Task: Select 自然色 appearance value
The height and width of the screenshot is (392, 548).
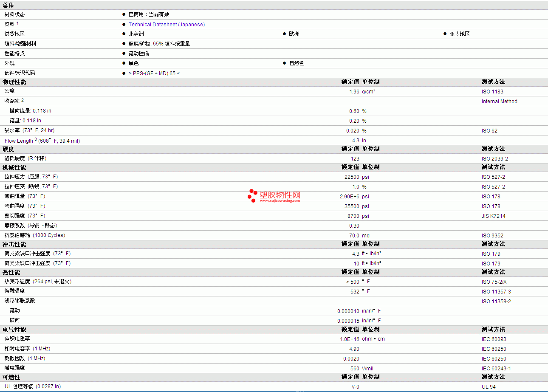Action: coord(297,63)
